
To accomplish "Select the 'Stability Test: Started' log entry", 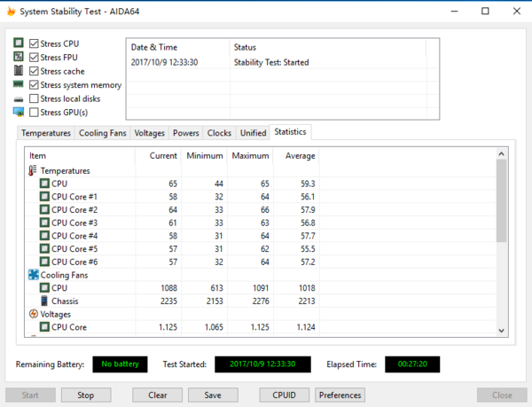I will point(271,62).
